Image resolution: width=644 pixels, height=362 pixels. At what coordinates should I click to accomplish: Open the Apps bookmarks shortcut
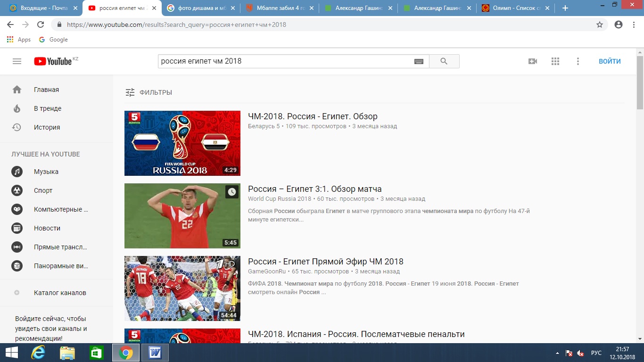[x=19, y=40]
